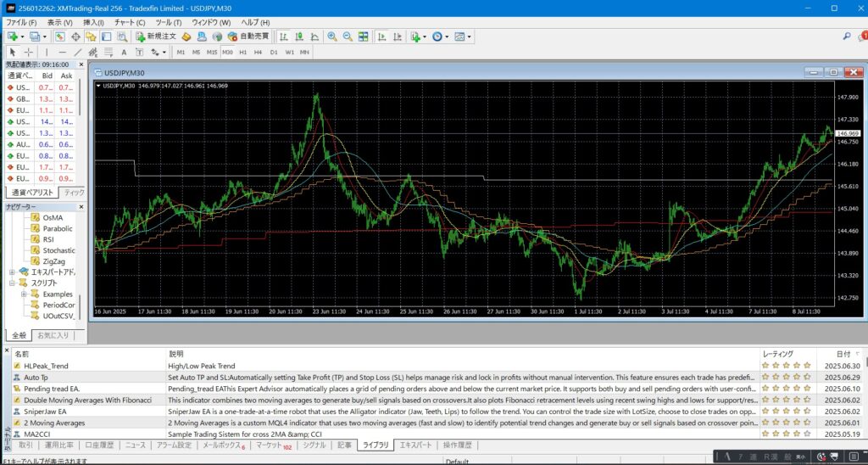
Task: Switch timeframe to H1
Action: [x=242, y=52]
